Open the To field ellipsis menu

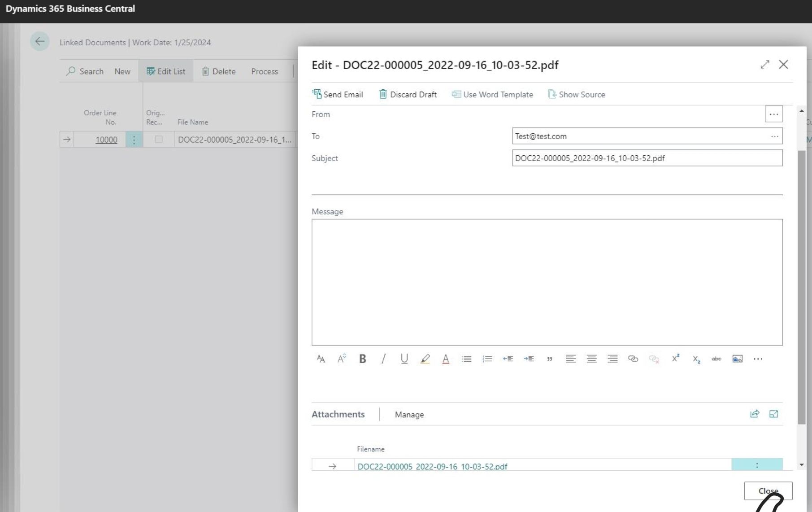pyautogui.click(x=774, y=136)
